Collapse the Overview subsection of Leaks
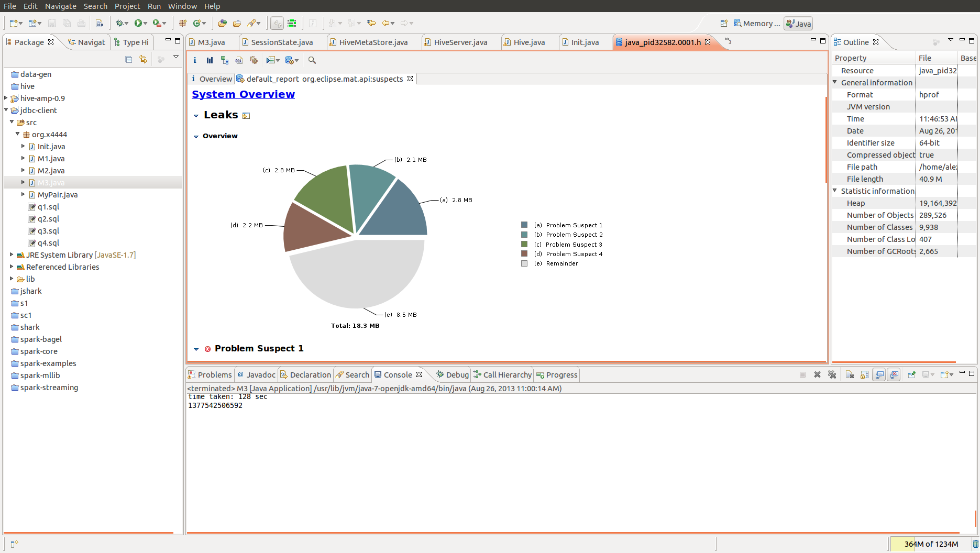The height and width of the screenshot is (553, 980). coord(196,137)
